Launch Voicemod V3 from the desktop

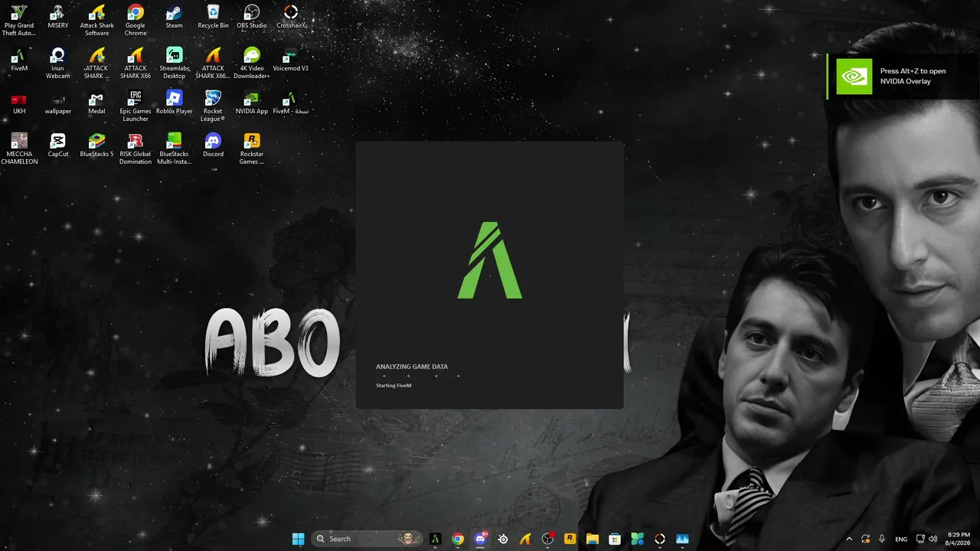pos(291,60)
